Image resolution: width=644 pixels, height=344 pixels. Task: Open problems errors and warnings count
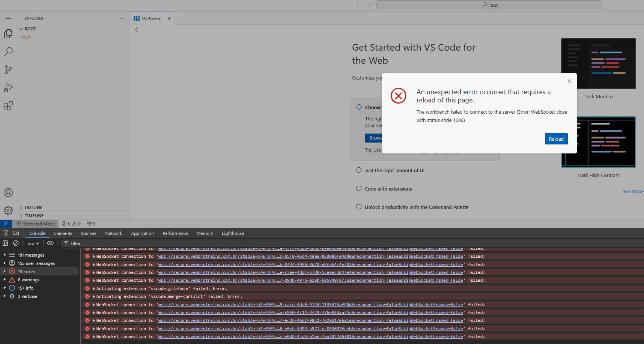point(71,224)
